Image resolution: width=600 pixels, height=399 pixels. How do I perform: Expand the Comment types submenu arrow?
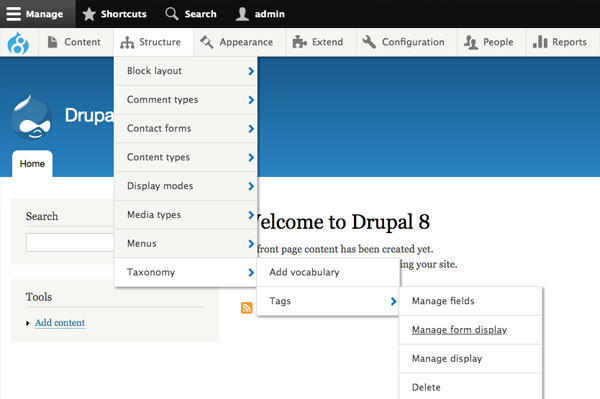click(251, 100)
